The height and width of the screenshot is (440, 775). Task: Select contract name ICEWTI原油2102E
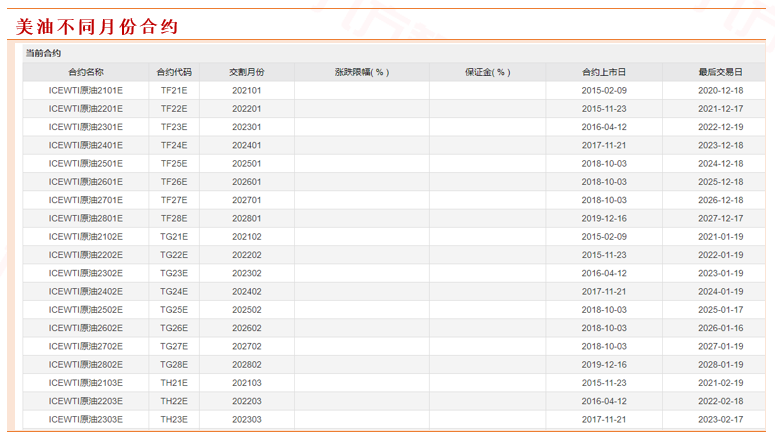(x=86, y=237)
